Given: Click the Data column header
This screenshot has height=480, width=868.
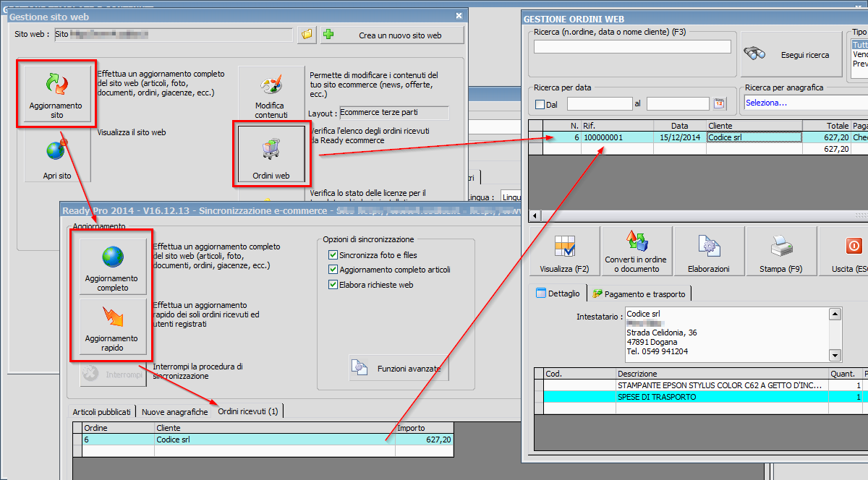Looking at the screenshot, I should pyautogui.click(x=681, y=126).
